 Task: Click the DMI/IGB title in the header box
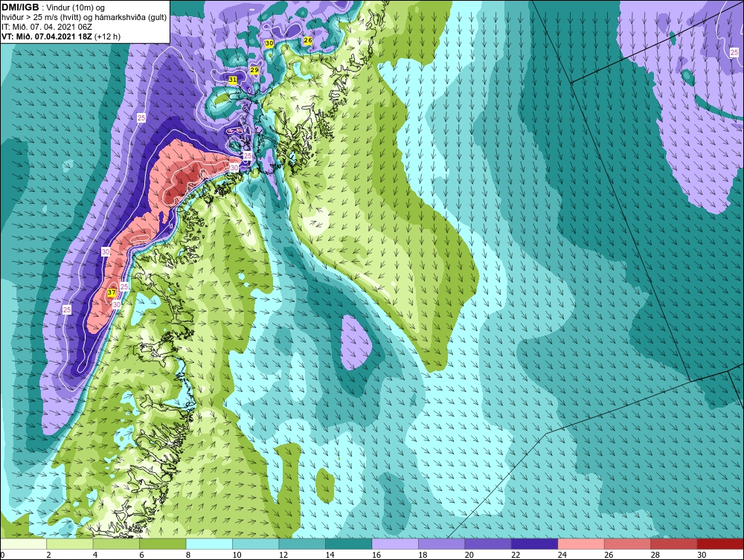click(x=20, y=7)
